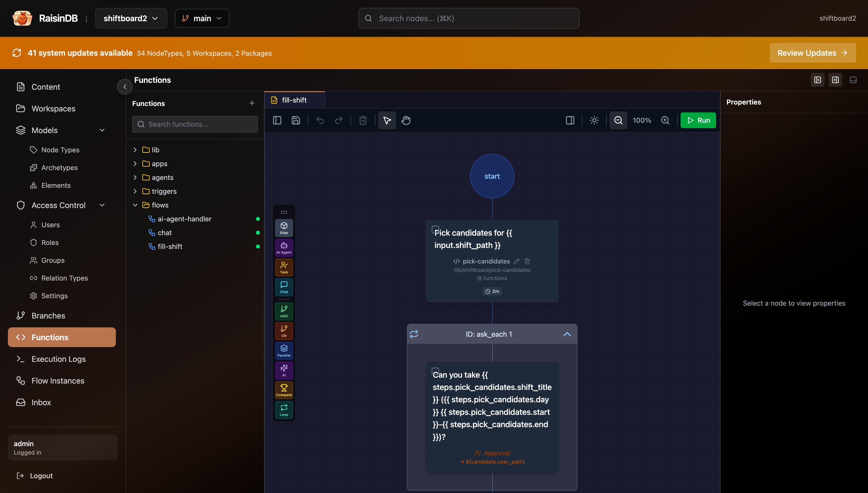868x493 pixels.
Task: Click the plus icon in the Functions panel
Action: (252, 103)
